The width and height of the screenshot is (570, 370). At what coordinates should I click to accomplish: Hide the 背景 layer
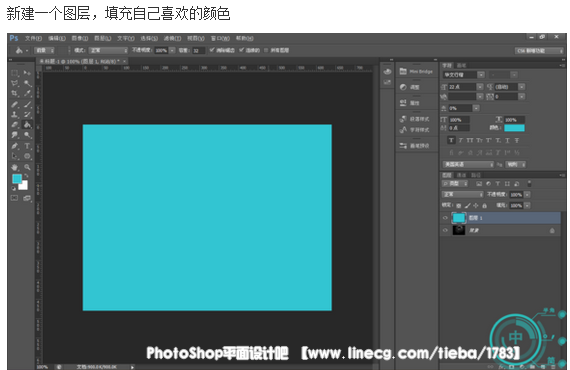[x=445, y=230]
